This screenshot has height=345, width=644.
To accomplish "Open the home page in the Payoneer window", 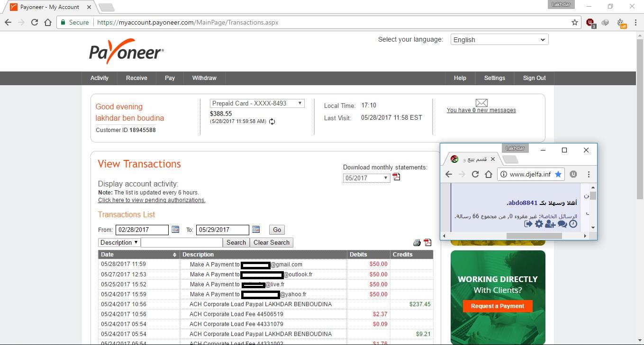I will (x=48, y=22).
